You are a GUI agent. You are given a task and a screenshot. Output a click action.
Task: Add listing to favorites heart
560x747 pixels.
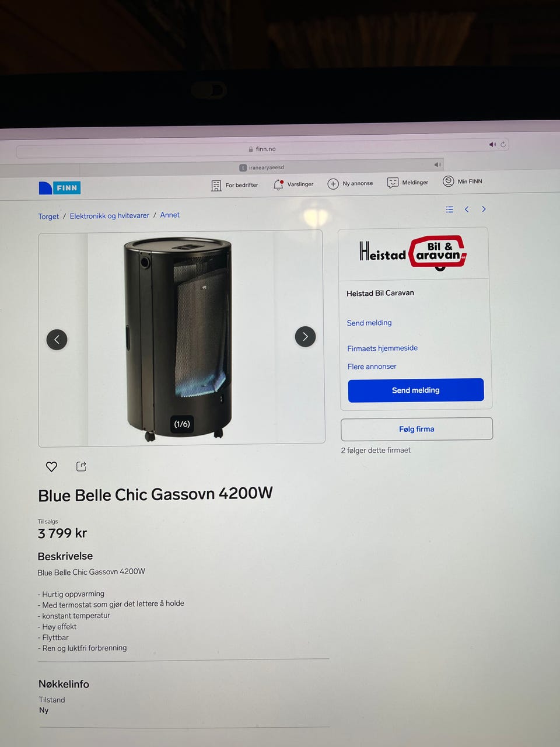51,466
